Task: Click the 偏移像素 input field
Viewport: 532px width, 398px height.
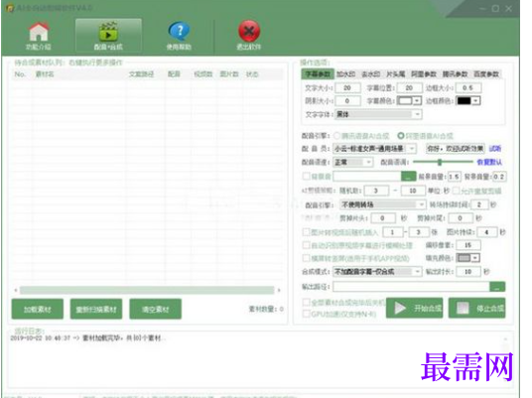Action: pyautogui.click(x=468, y=245)
